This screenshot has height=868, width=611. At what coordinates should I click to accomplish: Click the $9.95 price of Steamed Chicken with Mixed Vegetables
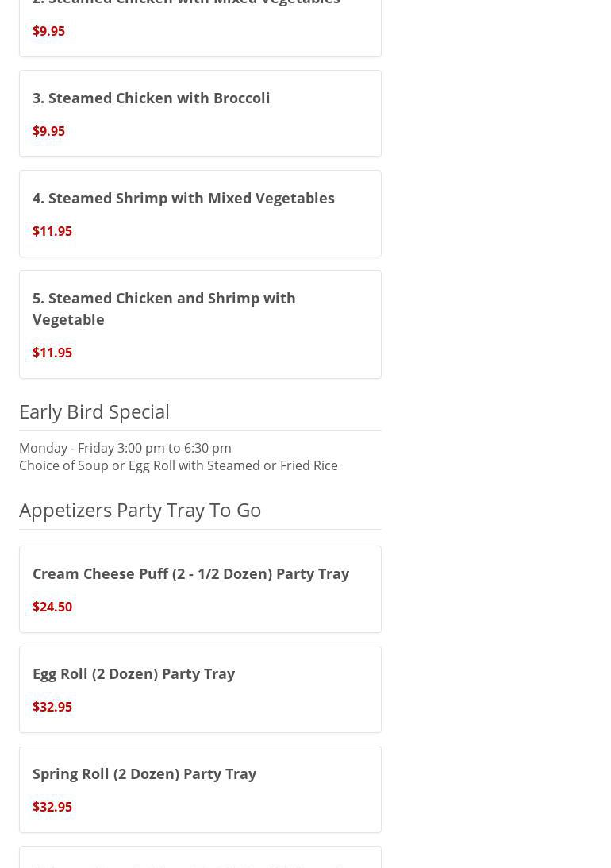click(x=48, y=31)
